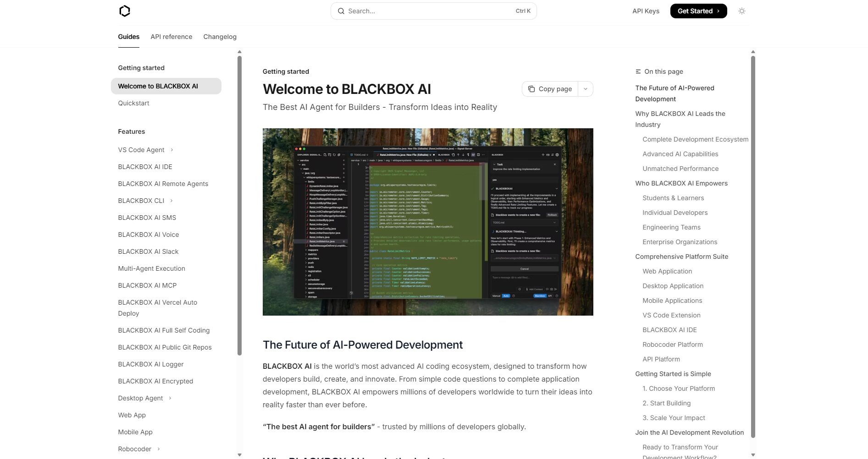Open the Quickstart sidebar page
This screenshot has height=459, width=868.
coord(133,103)
